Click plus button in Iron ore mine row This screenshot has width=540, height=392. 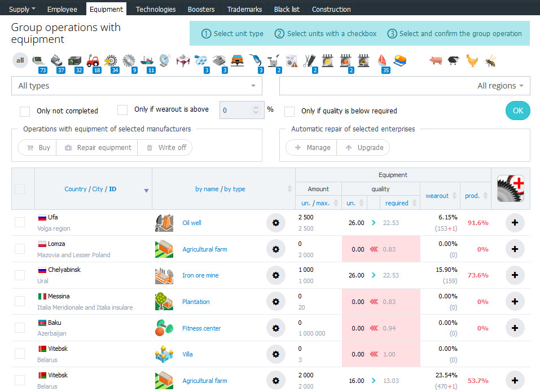[x=515, y=275]
